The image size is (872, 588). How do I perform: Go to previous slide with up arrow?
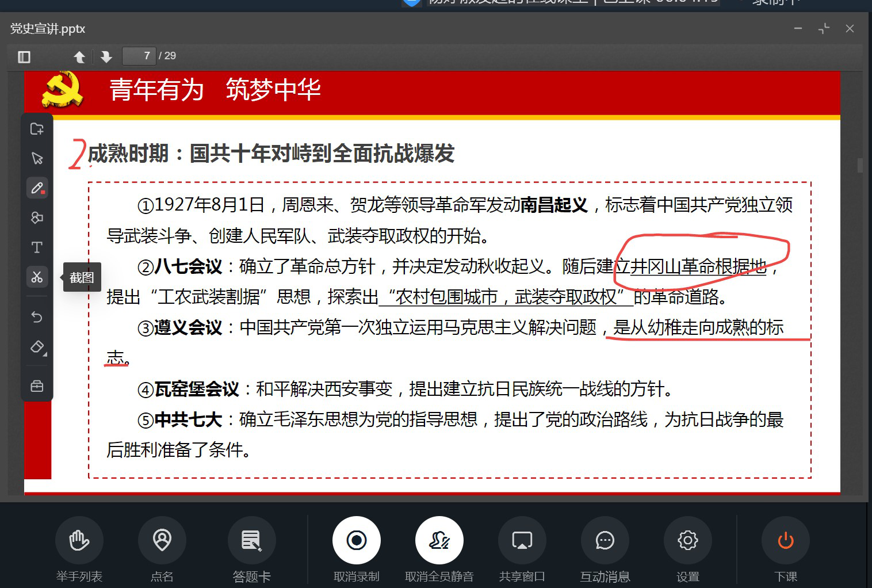coord(79,56)
